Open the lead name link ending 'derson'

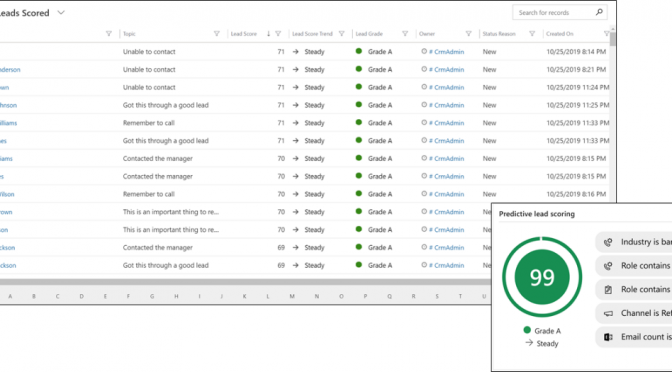tap(10, 69)
